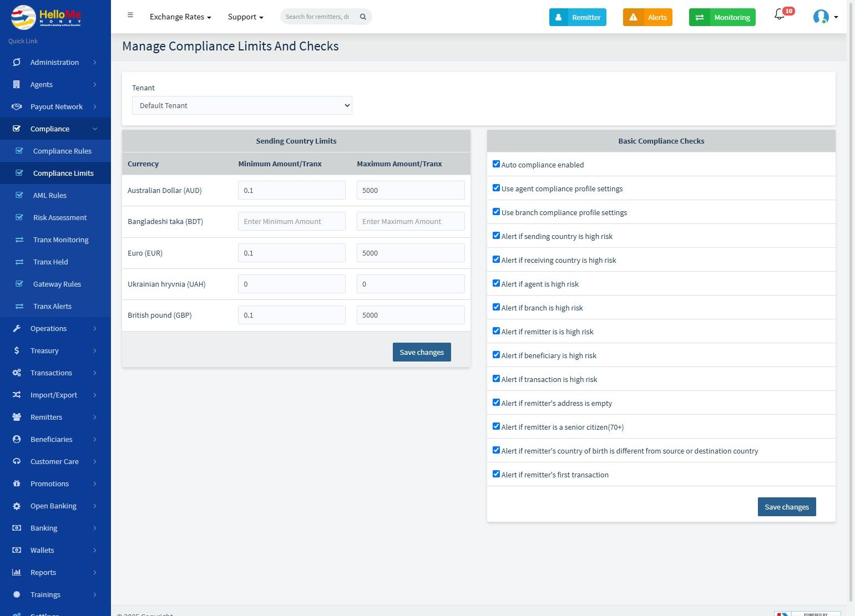Screen dimensions: 855x616
Task: Select Compliance Limits submenu item
Action: (55, 173)
